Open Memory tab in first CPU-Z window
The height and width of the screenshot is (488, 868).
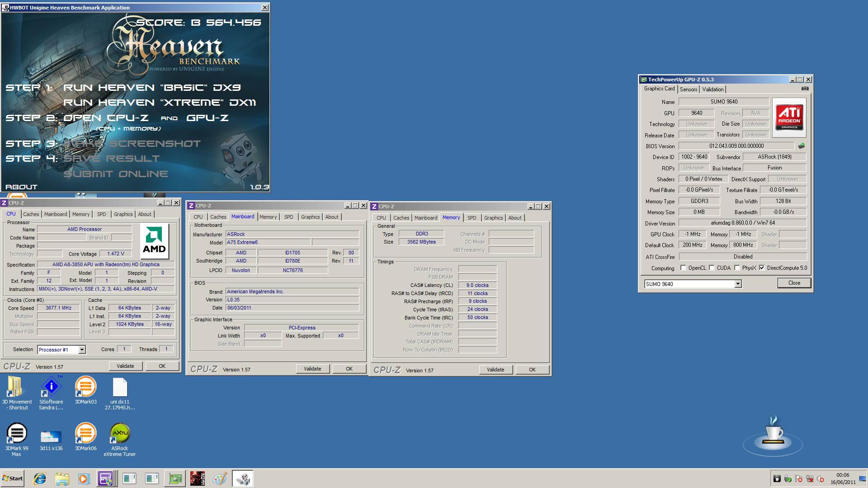click(x=81, y=214)
